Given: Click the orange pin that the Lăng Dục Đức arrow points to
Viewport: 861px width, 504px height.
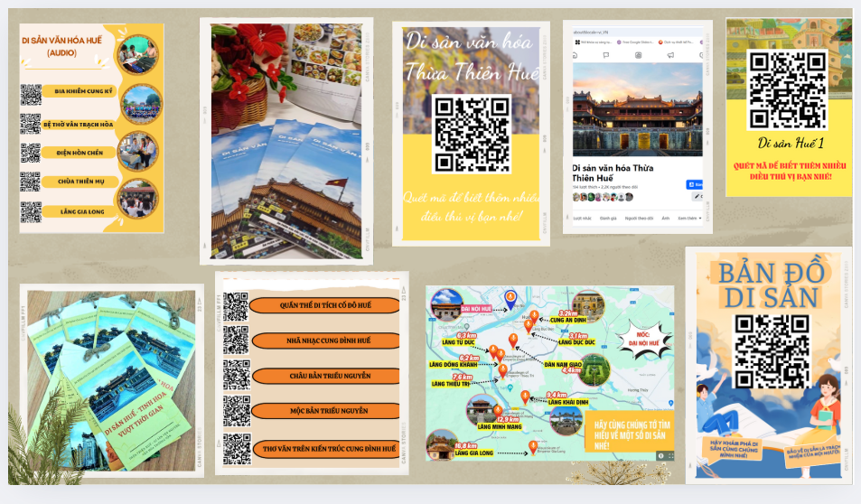Looking at the screenshot, I should 529,327.
